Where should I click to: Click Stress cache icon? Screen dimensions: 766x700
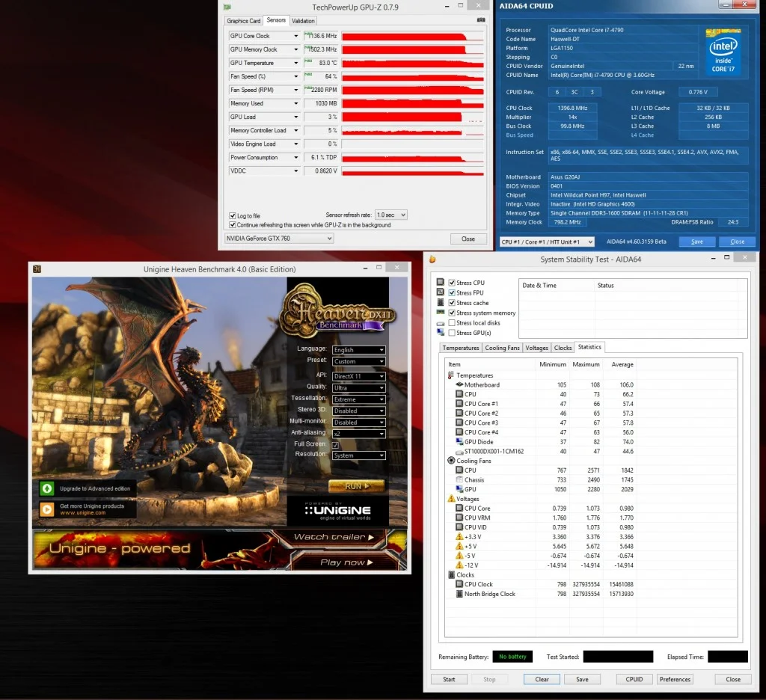[440, 302]
